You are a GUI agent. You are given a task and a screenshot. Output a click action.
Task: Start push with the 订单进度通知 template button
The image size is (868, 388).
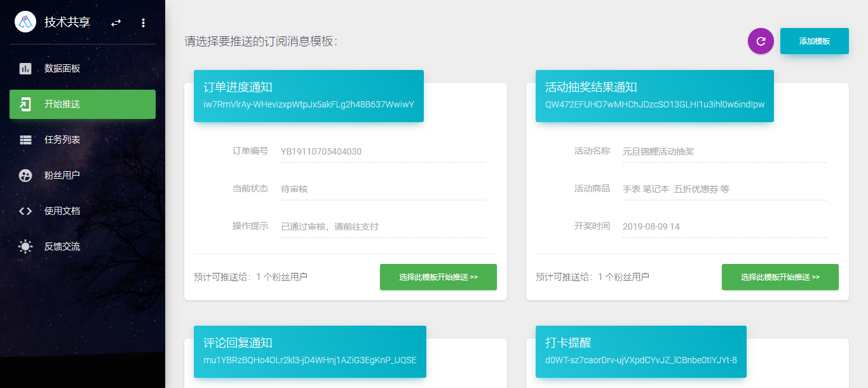point(438,277)
